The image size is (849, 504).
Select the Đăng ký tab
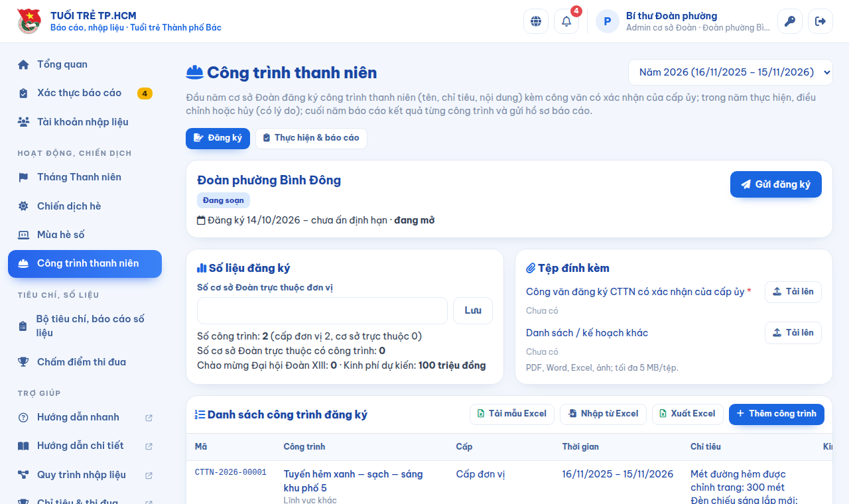[x=218, y=138]
